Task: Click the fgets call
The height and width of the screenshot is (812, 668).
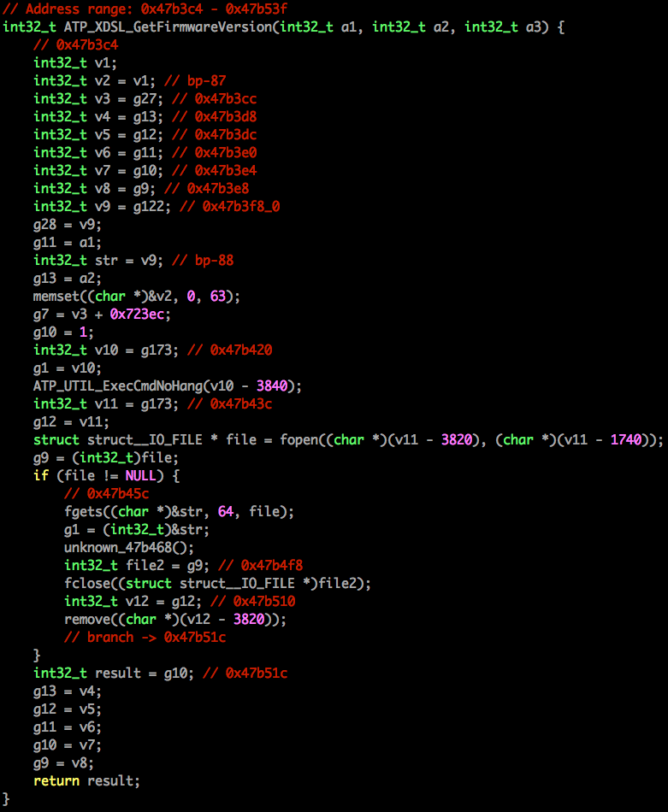Action: (179, 512)
